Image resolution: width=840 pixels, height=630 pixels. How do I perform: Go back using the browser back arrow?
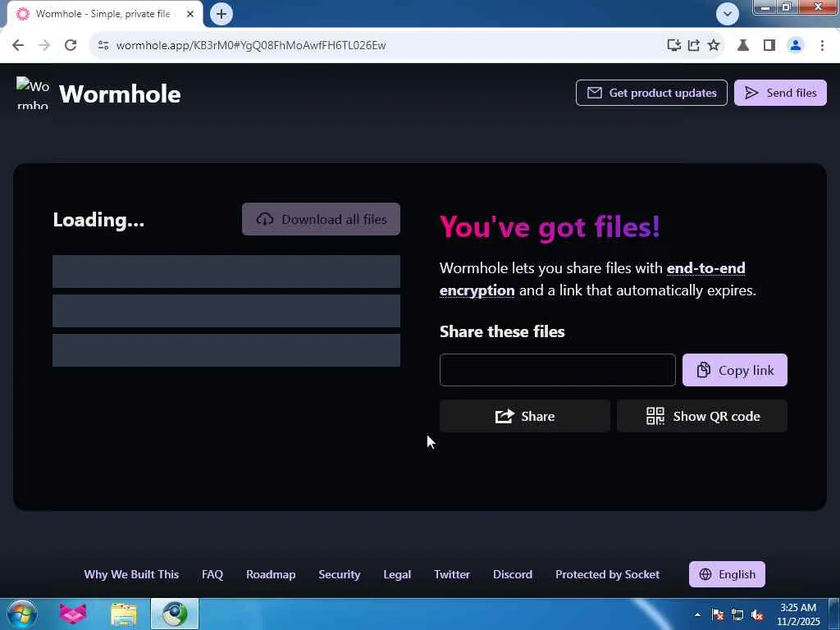pos(18,45)
